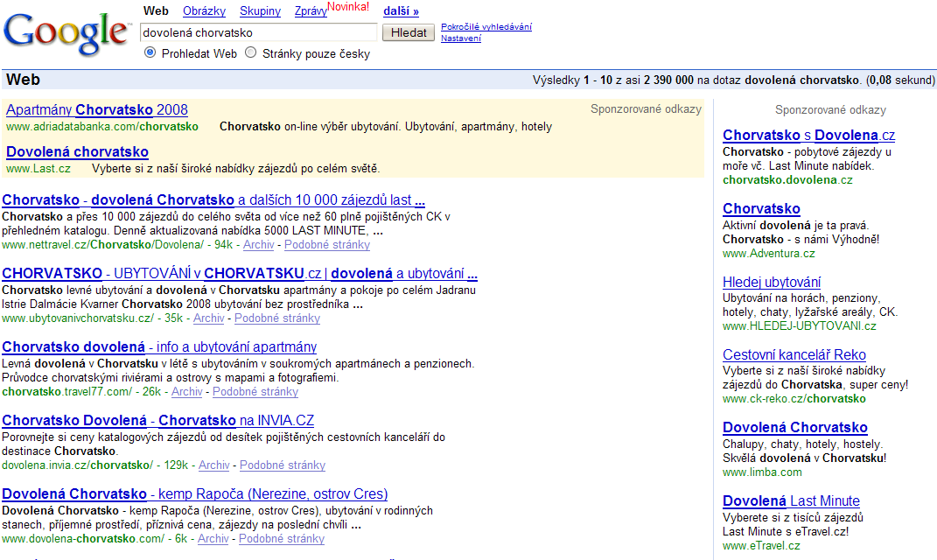Open sidebar ad 'Cestovní kancelář Reko'
937x560 pixels.
coord(794,355)
